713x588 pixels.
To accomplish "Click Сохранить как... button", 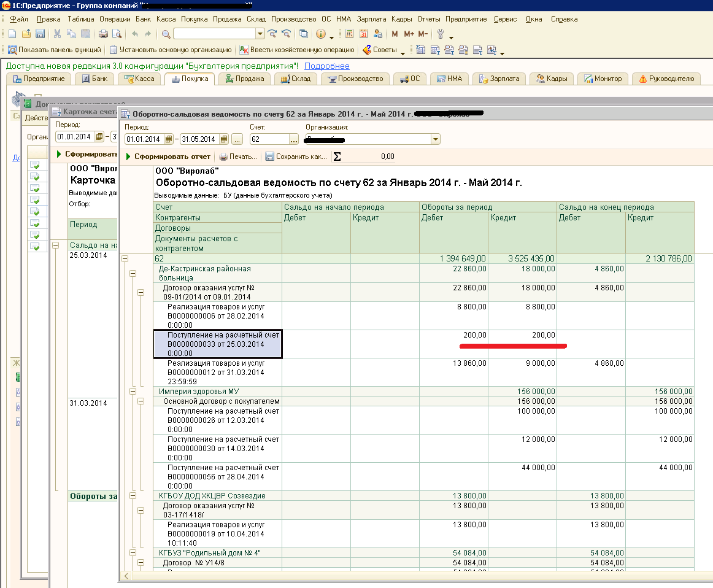I will coord(296,157).
